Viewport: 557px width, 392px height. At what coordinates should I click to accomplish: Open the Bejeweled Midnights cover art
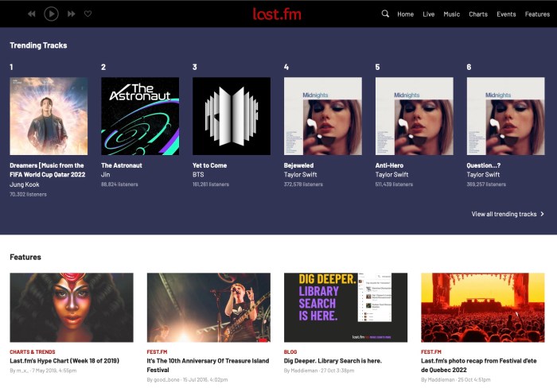click(323, 116)
